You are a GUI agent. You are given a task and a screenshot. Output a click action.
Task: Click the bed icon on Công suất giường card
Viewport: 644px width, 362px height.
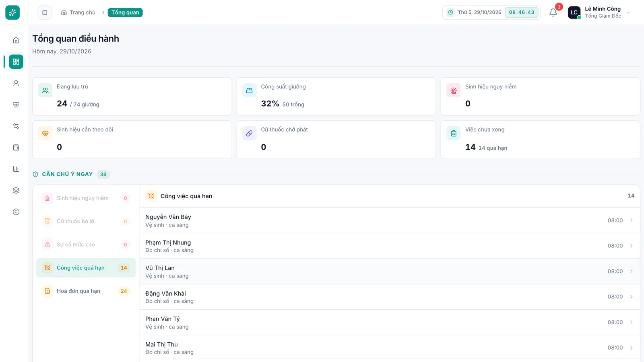(250, 90)
